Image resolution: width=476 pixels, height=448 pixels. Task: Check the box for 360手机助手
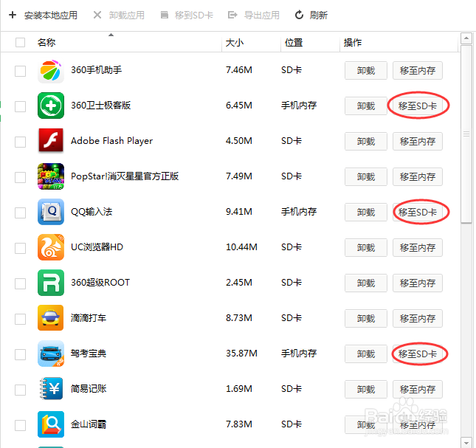(x=21, y=71)
